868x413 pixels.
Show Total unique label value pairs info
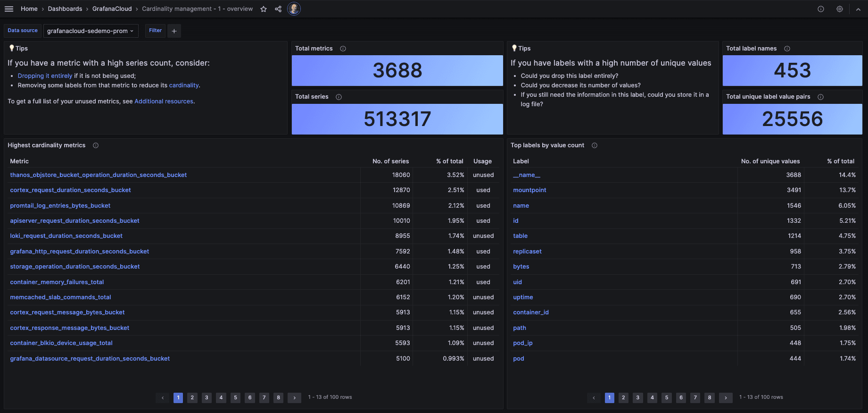point(820,97)
